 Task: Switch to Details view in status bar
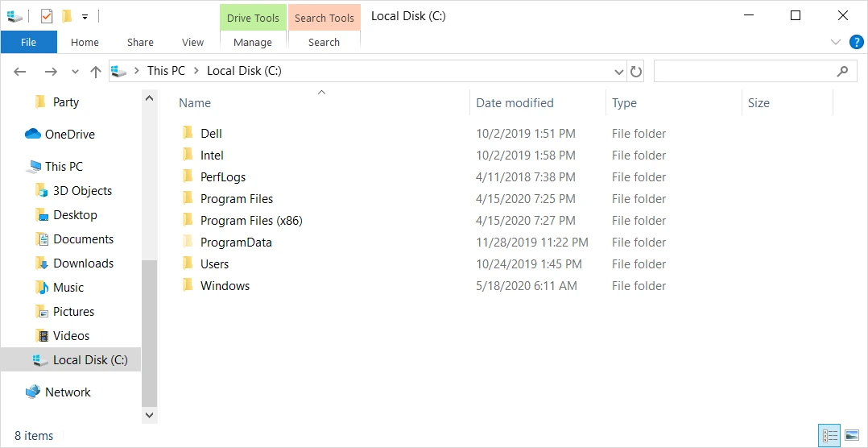(829, 436)
